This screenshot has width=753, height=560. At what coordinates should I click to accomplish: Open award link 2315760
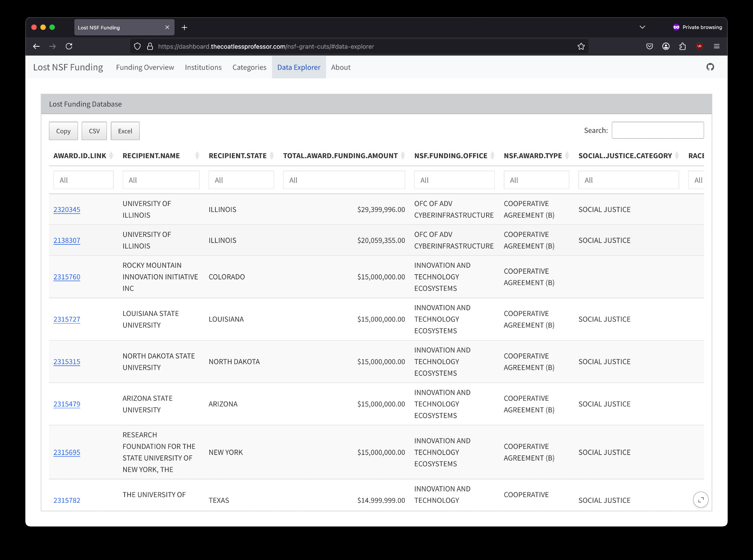pos(67,277)
